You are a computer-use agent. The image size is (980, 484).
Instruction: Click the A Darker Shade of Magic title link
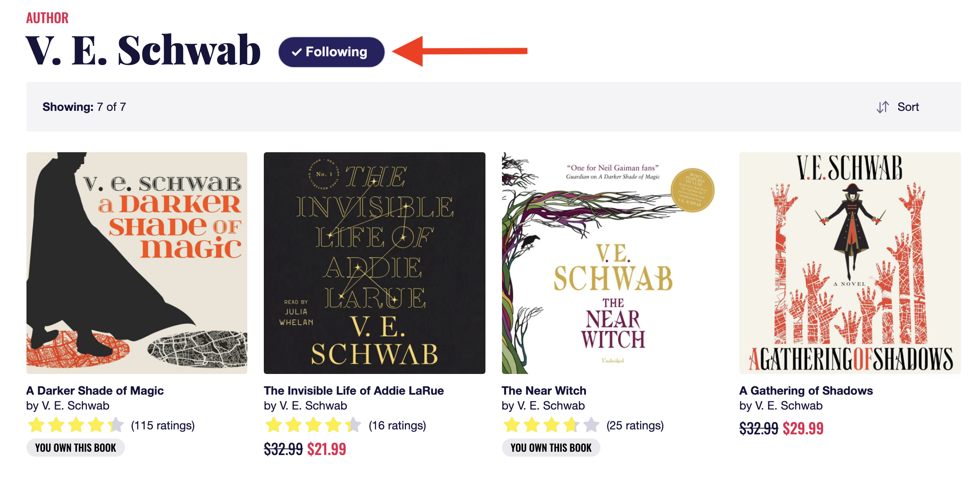pos(95,391)
